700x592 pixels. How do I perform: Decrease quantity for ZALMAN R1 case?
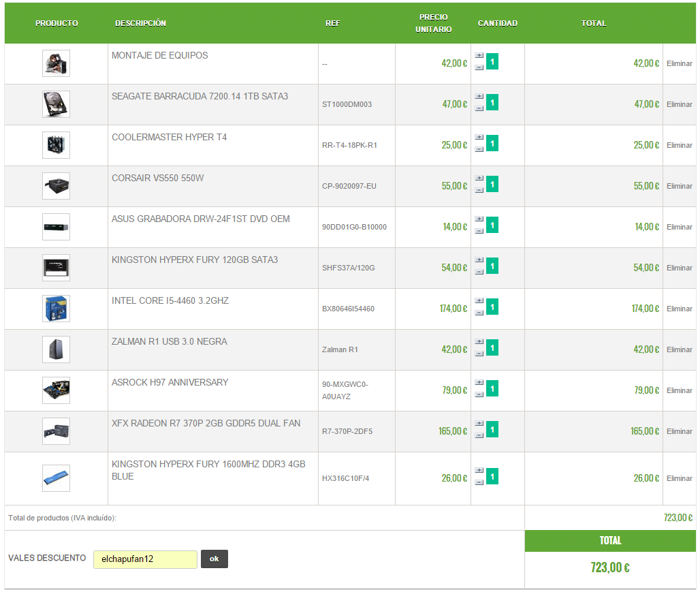(x=479, y=354)
